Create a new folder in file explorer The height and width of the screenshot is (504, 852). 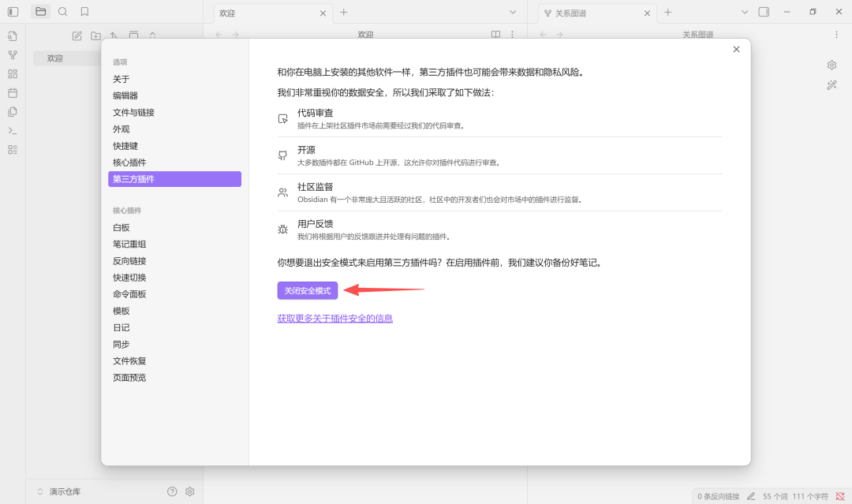click(95, 35)
